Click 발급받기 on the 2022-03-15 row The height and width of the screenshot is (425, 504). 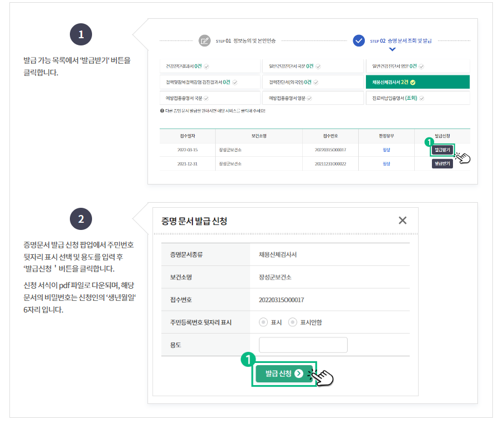point(442,149)
